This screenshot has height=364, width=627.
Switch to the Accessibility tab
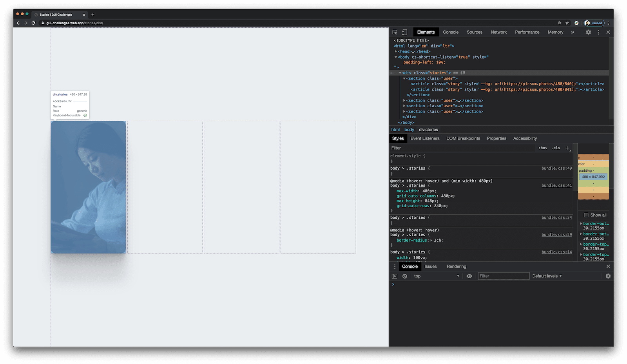coord(525,138)
